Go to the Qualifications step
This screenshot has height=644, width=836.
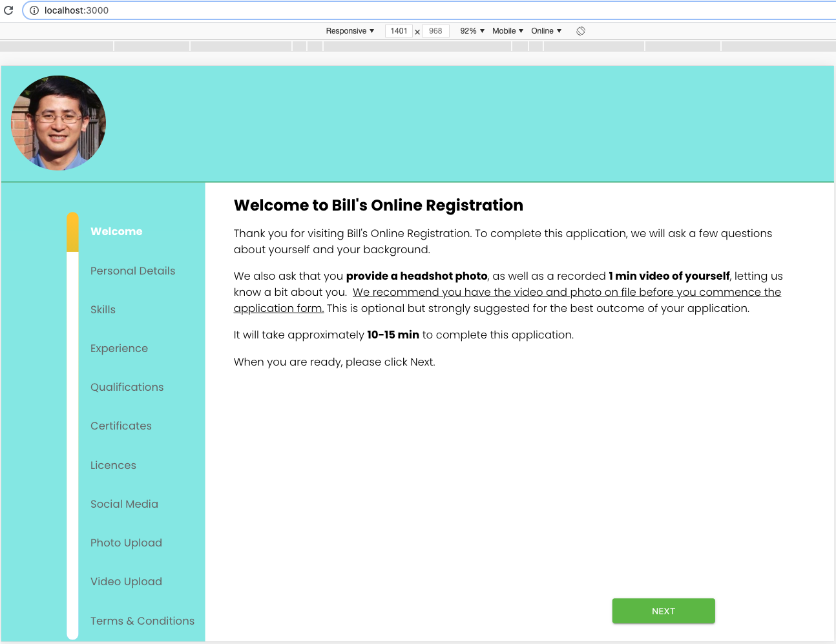tap(127, 387)
